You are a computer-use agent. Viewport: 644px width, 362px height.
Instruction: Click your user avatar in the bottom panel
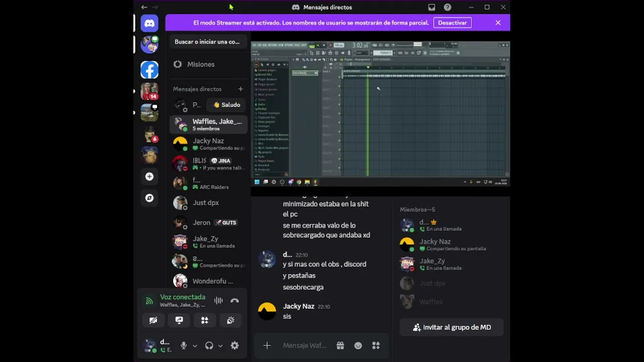(x=149, y=345)
